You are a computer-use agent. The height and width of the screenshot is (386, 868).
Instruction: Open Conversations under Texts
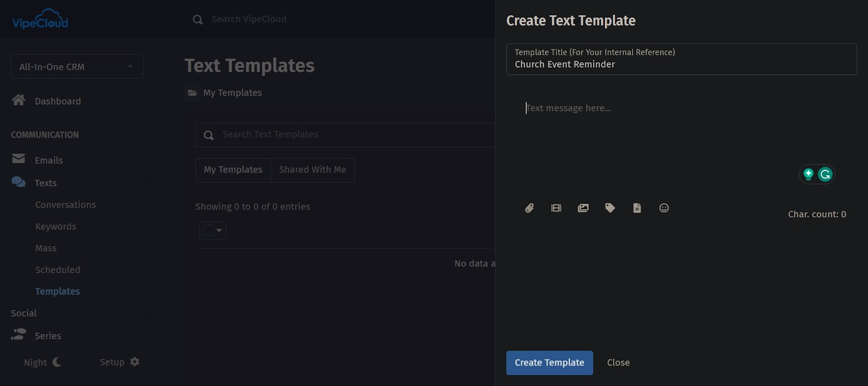pyautogui.click(x=65, y=205)
